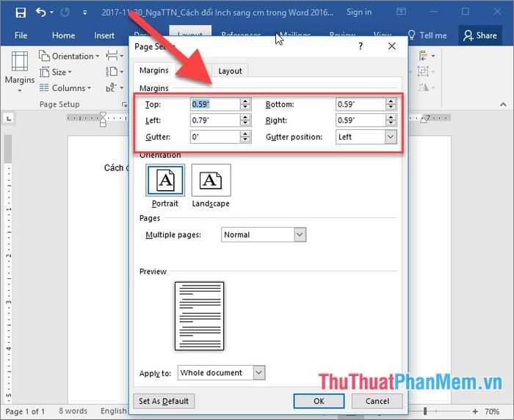Open the Size ribbon dropdown

point(56,72)
